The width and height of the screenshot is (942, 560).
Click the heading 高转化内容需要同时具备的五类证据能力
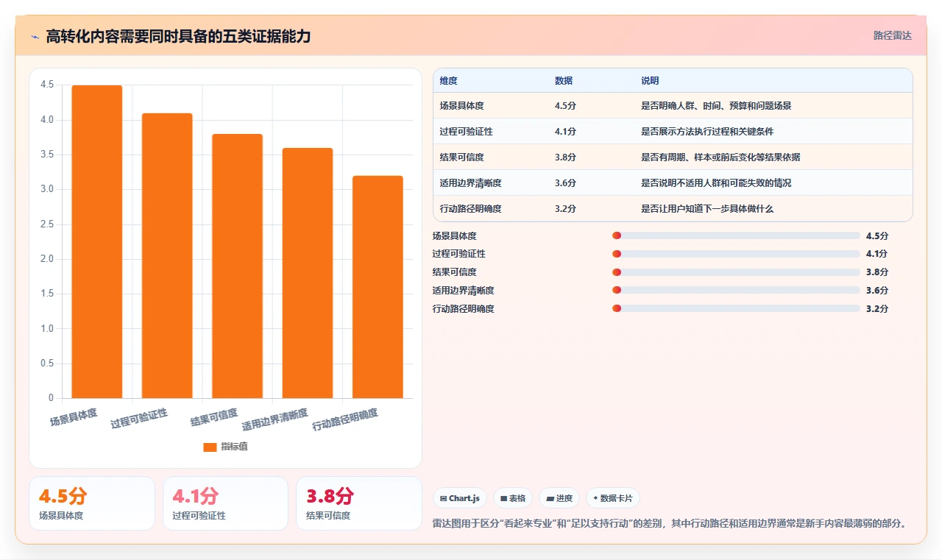point(178,36)
